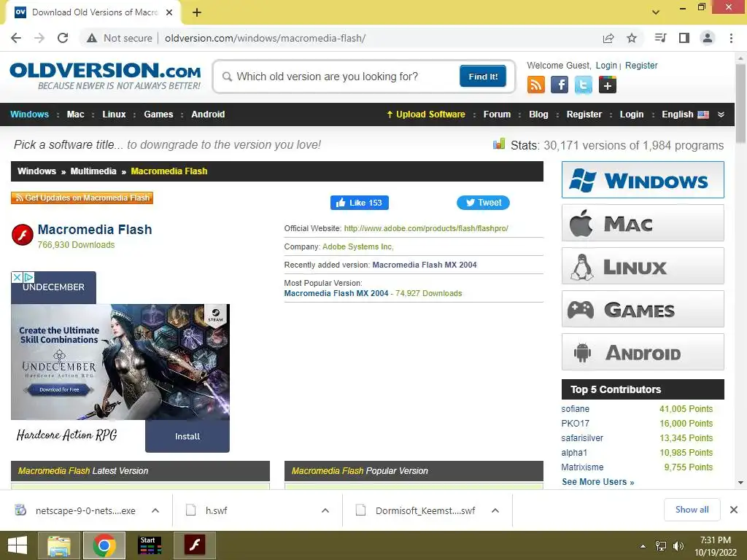Open Flash app in taskbar
This screenshot has height=560, width=747.
click(195, 545)
